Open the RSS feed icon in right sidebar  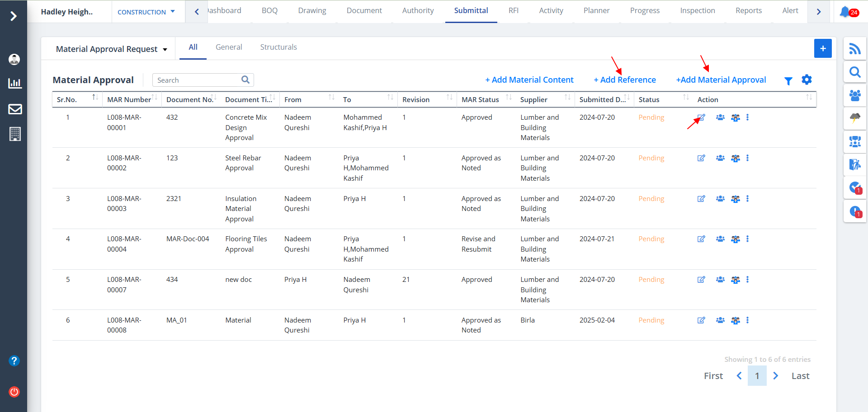[854, 49]
